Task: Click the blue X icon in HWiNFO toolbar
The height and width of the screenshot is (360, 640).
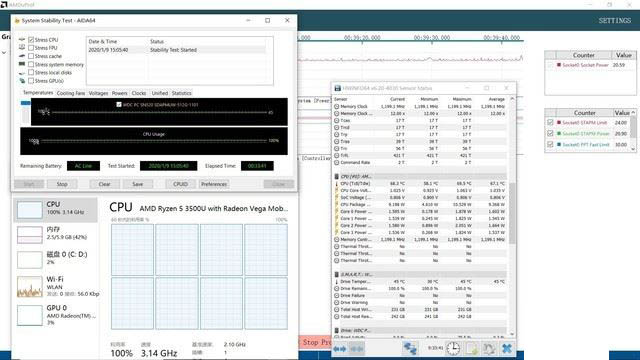Action: click(x=507, y=348)
